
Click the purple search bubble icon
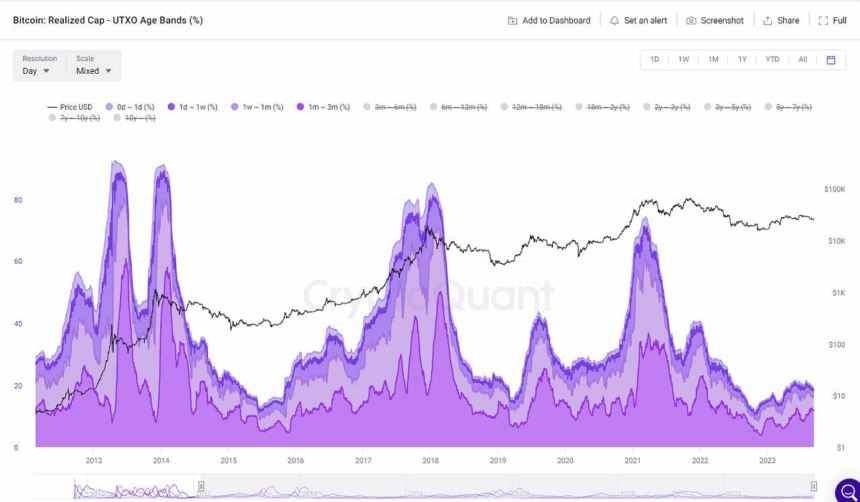point(848,490)
